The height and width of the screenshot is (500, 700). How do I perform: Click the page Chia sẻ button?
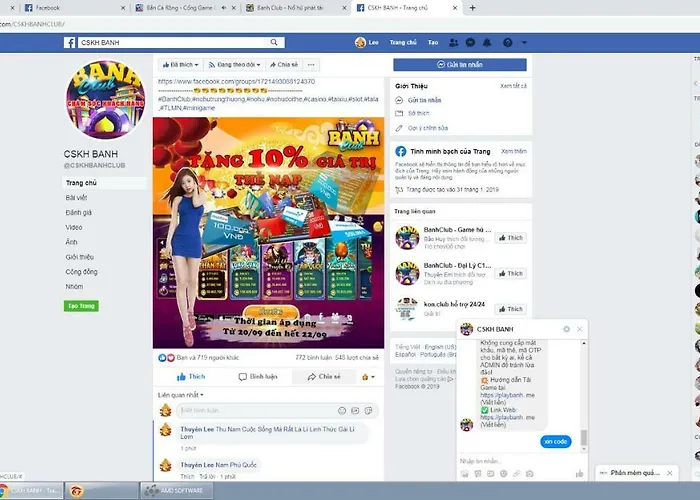tap(284, 65)
